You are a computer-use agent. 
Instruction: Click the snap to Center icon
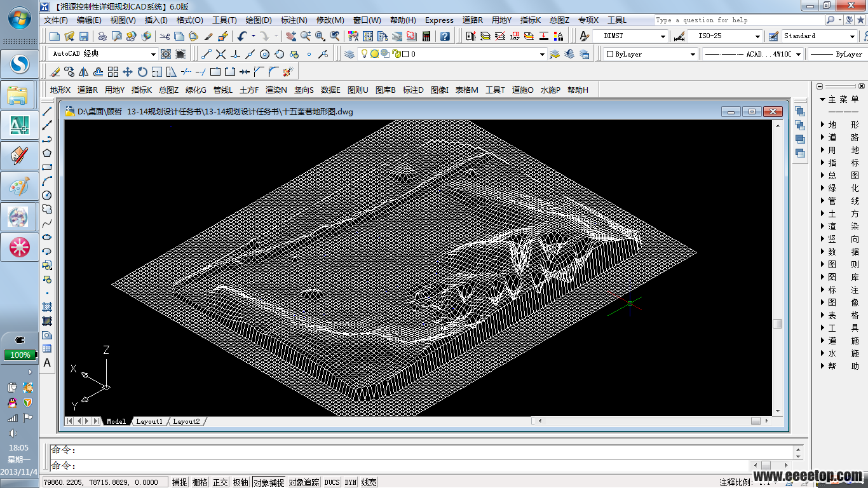coord(264,54)
